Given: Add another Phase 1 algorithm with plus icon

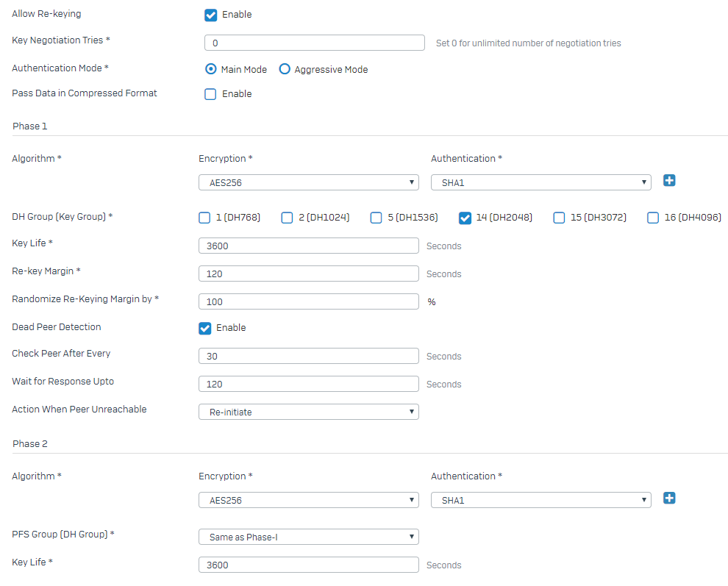Looking at the screenshot, I should click(669, 181).
